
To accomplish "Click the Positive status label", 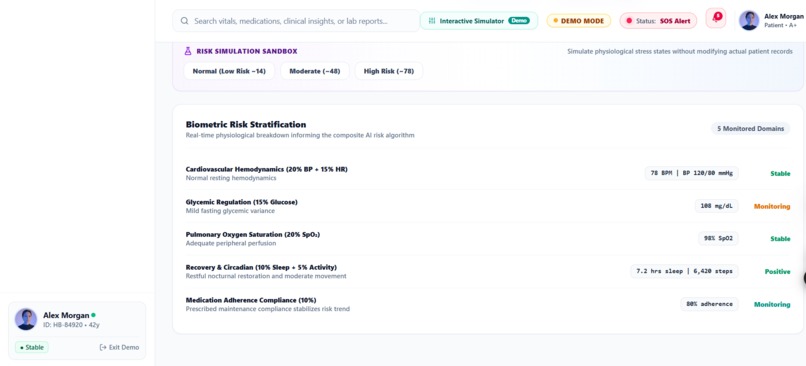I will coord(777,271).
